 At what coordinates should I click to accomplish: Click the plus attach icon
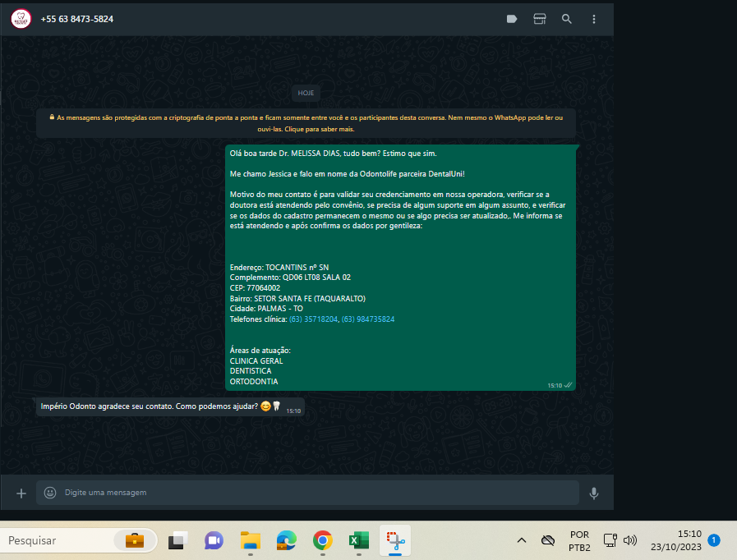21,493
